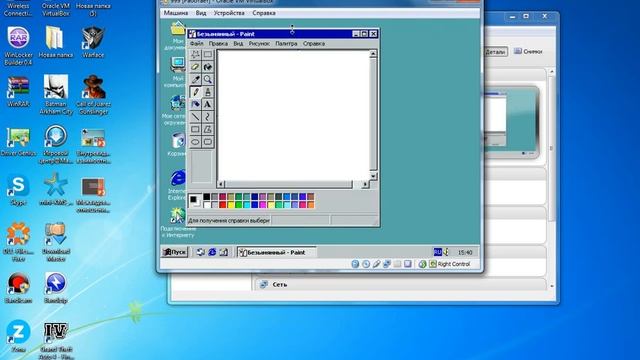Pick the white color swatch in palette
640x360 pixels.
pos(207,204)
